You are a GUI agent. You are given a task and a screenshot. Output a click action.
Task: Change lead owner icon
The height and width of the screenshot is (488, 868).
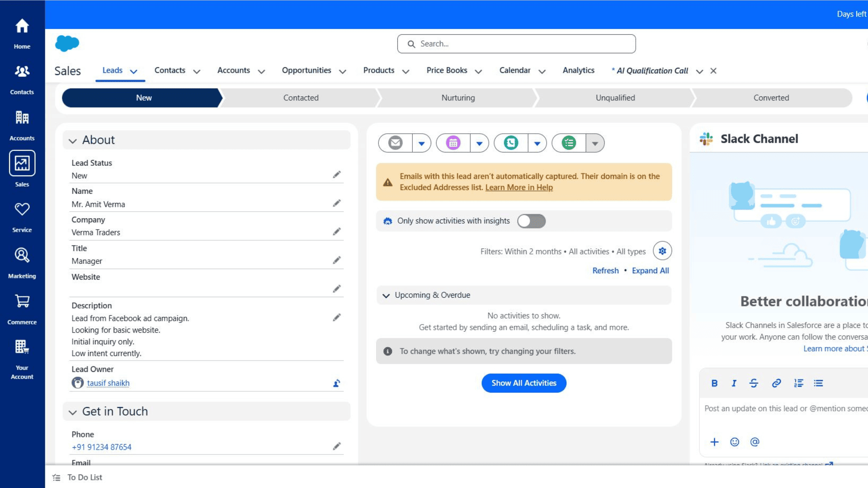[x=337, y=383]
